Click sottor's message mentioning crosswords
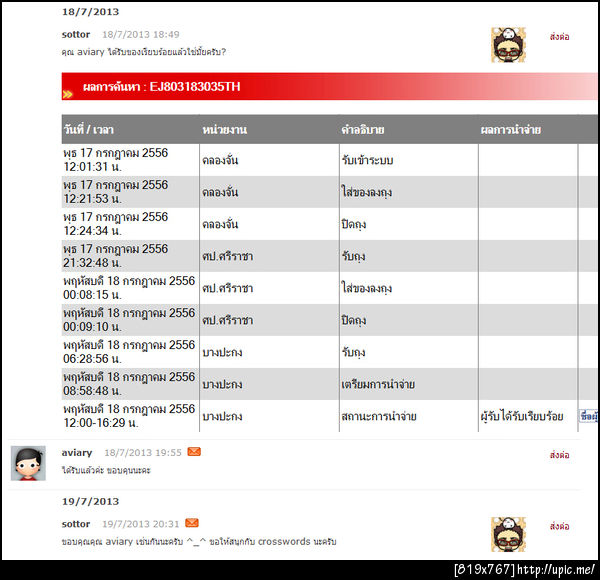The width and height of the screenshot is (600, 580). 199,542
